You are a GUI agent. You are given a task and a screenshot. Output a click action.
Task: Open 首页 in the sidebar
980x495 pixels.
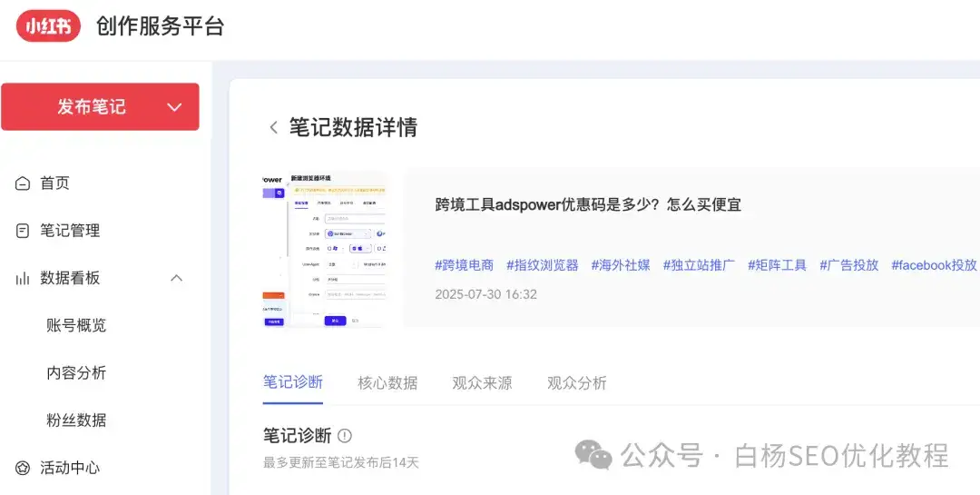55,183
